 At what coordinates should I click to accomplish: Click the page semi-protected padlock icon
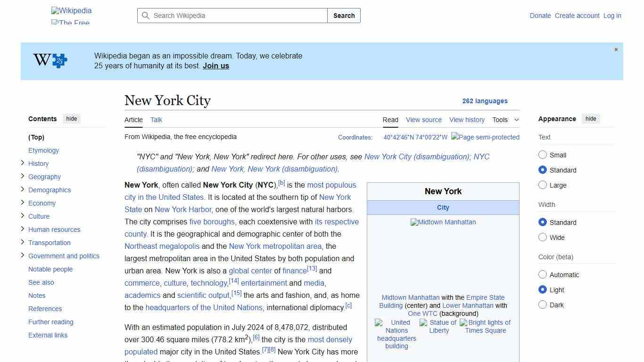(x=485, y=137)
